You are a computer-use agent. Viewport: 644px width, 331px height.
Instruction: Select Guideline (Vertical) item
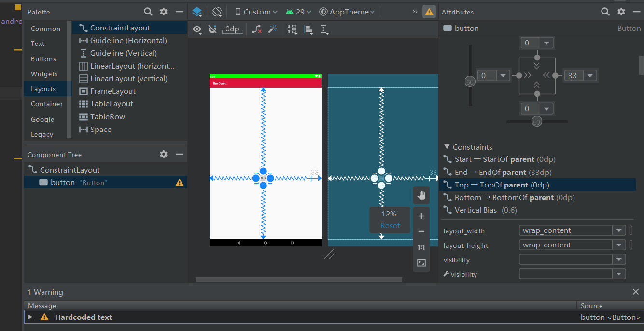pos(129,53)
